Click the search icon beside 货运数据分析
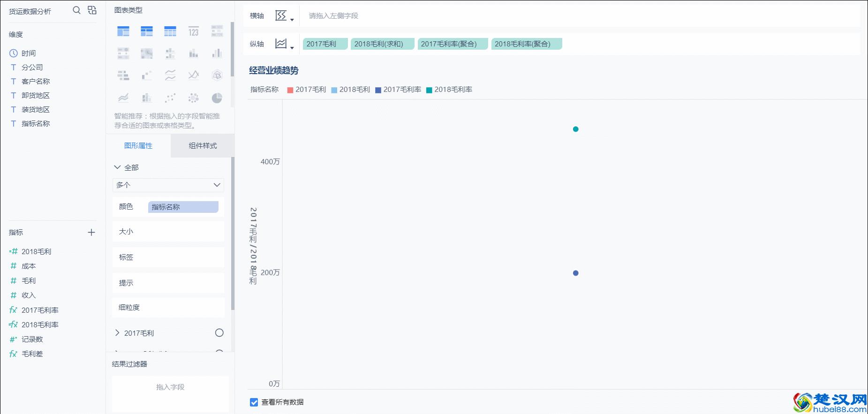868x414 pixels. pyautogui.click(x=76, y=10)
